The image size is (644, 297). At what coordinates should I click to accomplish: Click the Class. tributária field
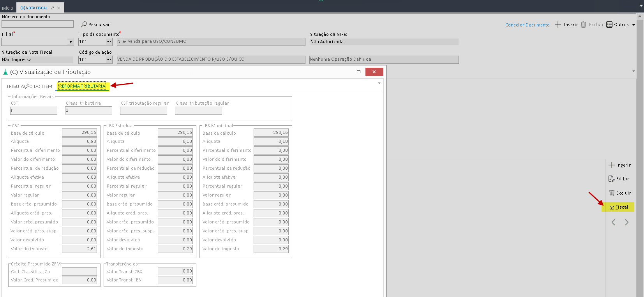(88, 111)
